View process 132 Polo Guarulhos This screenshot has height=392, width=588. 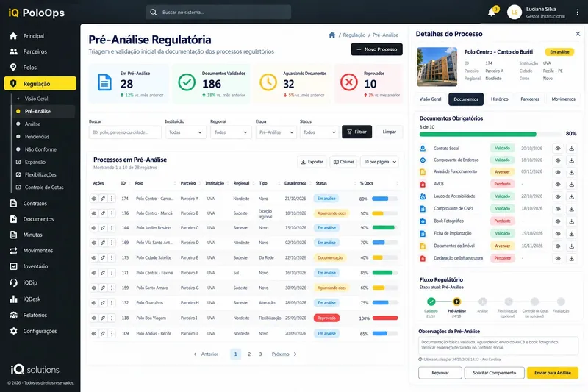[x=94, y=303]
